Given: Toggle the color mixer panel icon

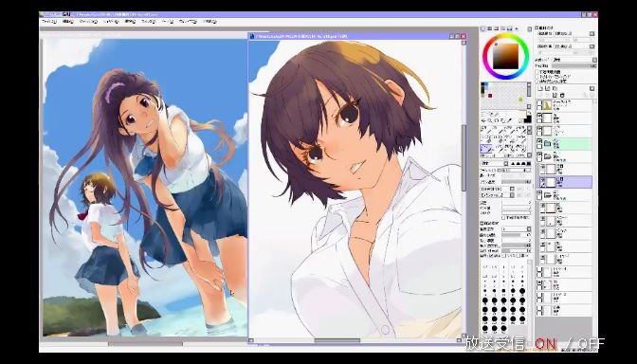Looking at the screenshot, I should 503,28.
